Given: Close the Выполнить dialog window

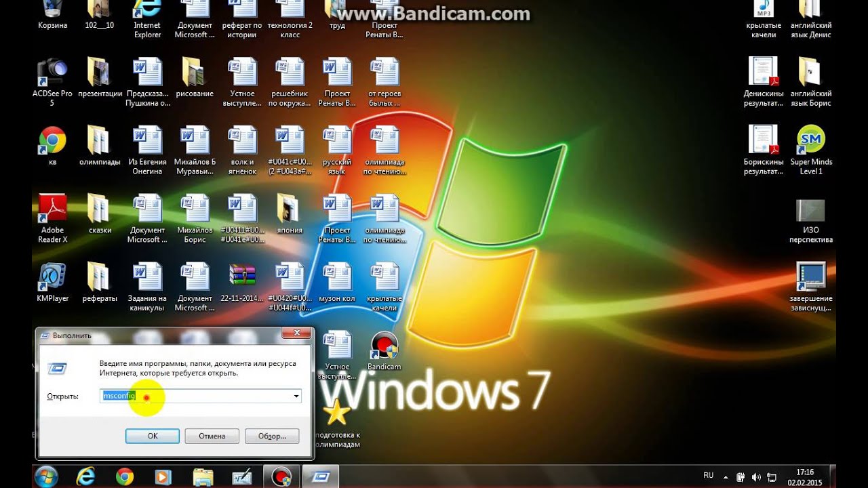Looking at the screenshot, I should pos(296,333).
